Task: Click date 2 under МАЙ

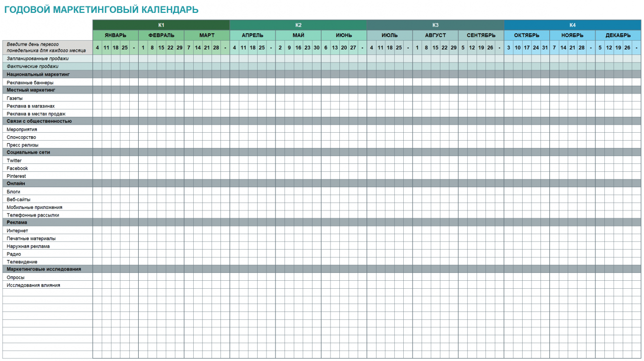Action: (280, 48)
